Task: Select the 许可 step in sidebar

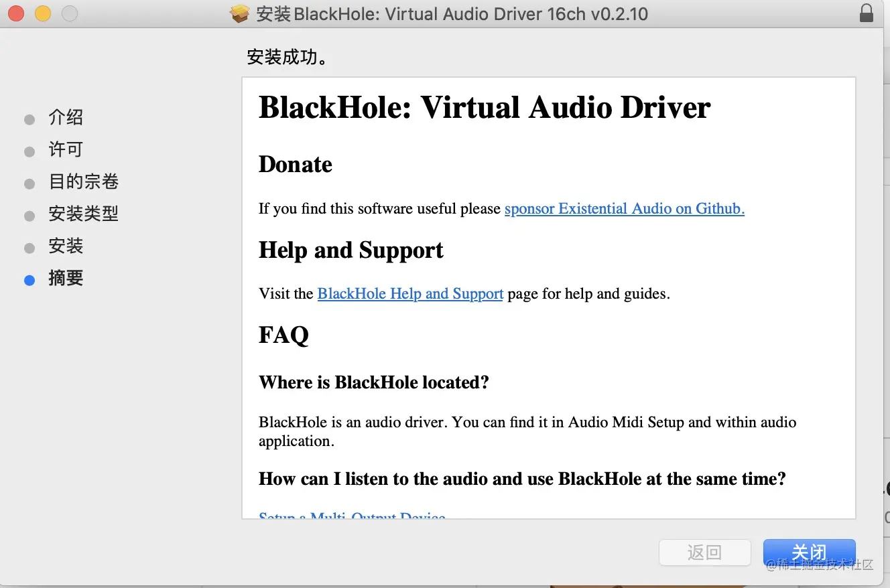Action: [66, 150]
